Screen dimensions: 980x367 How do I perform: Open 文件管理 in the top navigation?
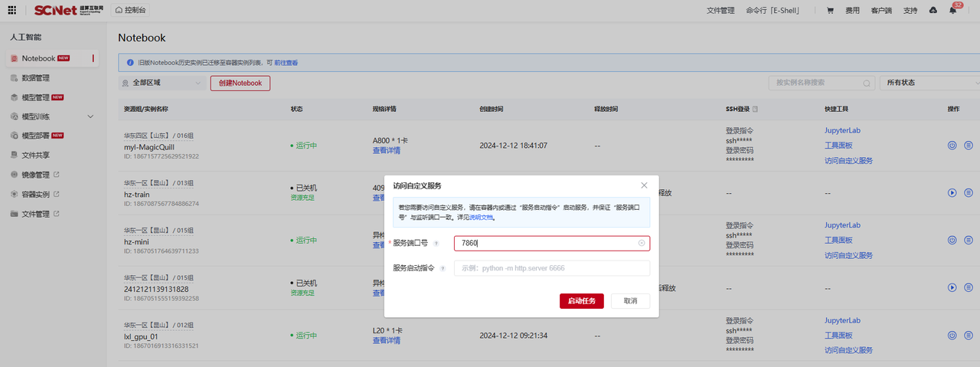click(720, 11)
